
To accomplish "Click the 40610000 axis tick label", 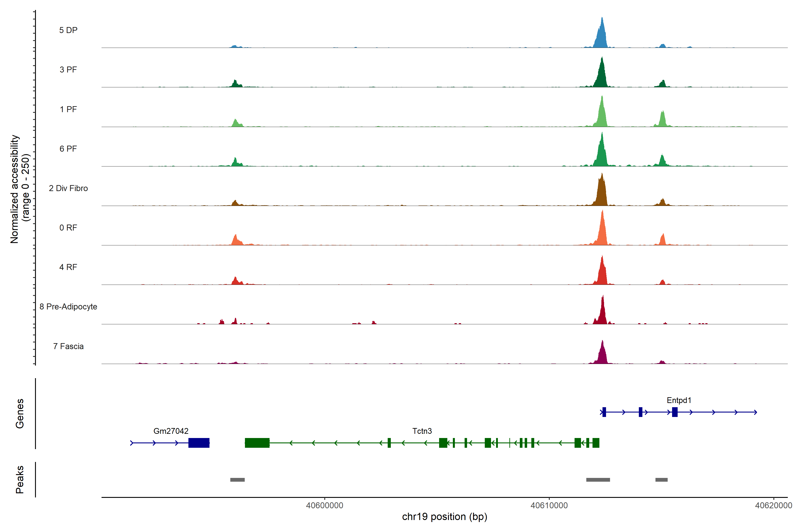I will pos(549,506).
